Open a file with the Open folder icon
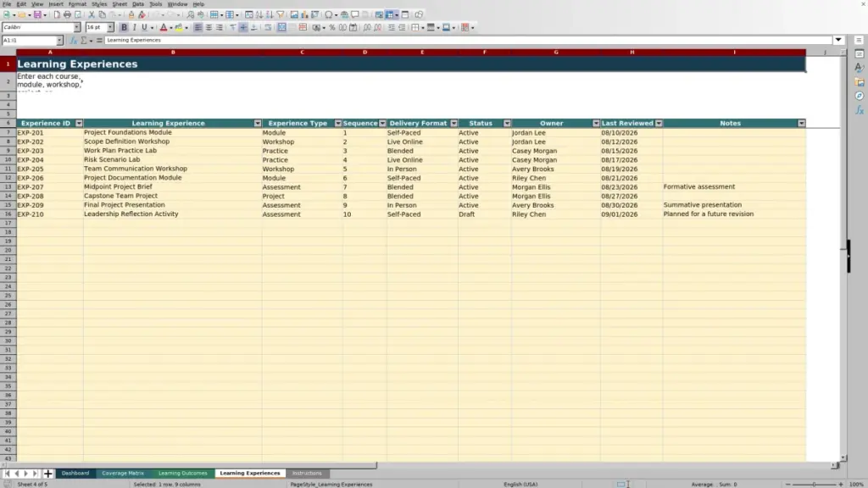 (21, 15)
